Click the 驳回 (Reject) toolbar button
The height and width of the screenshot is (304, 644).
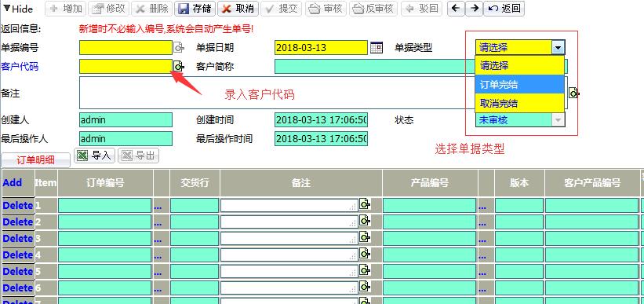click(x=421, y=9)
